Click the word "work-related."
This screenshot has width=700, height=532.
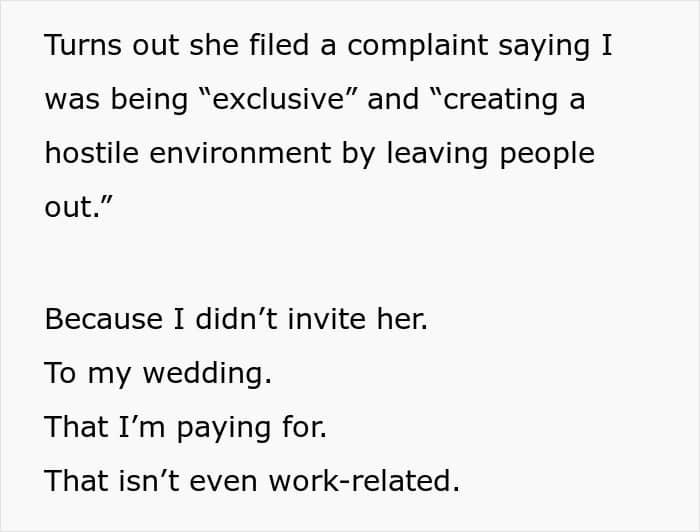[x=364, y=481]
